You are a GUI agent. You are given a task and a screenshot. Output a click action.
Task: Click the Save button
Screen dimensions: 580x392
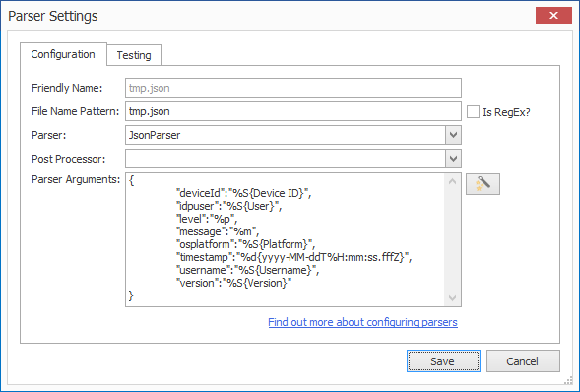pos(443,360)
